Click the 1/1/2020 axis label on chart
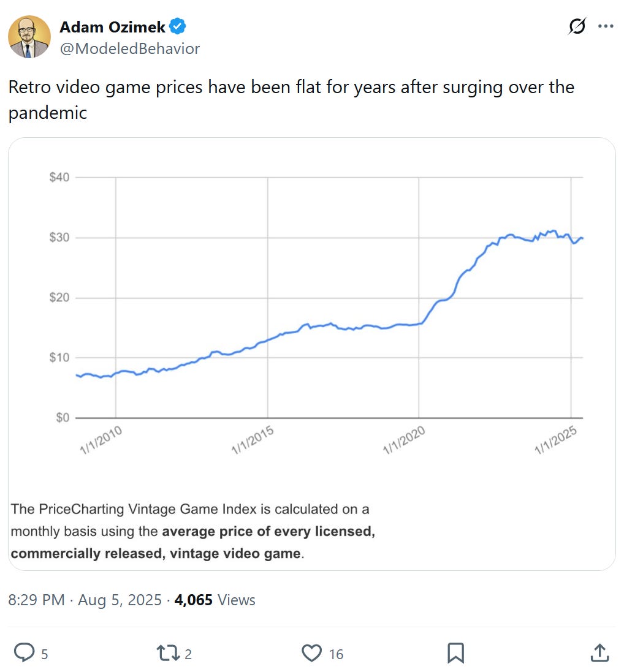This screenshot has height=672, width=624. [403, 440]
